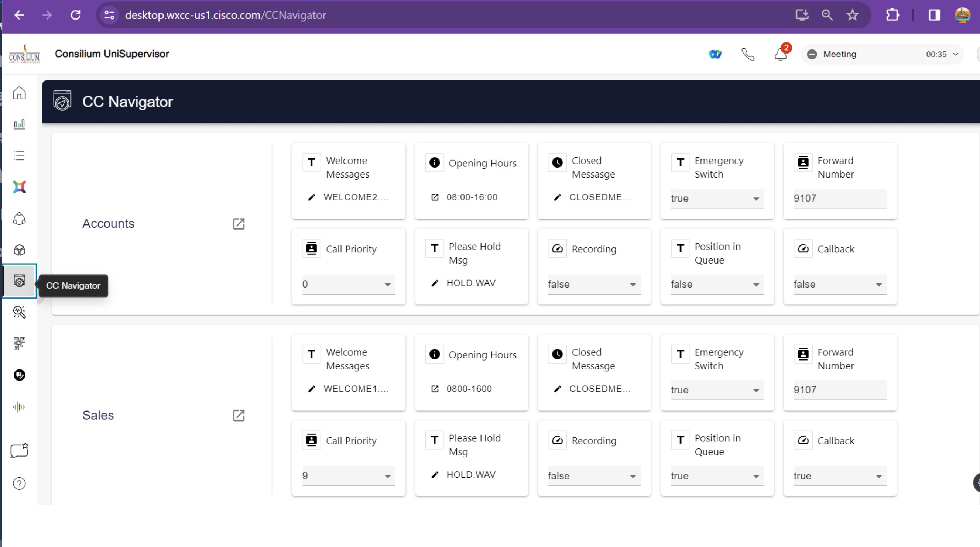This screenshot has width=980, height=547.
Task: Open Accounts Call Priority dropdown
Action: coord(349,284)
